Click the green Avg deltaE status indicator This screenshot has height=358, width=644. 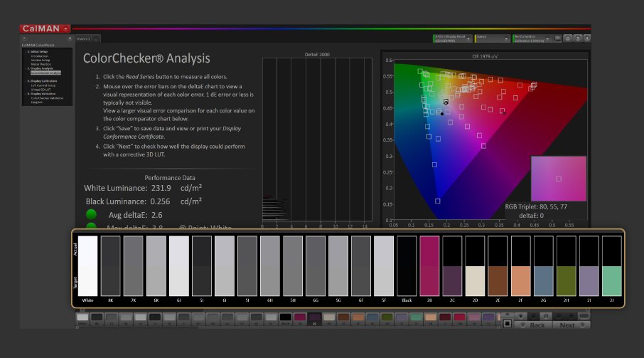(x=91, y=214)
